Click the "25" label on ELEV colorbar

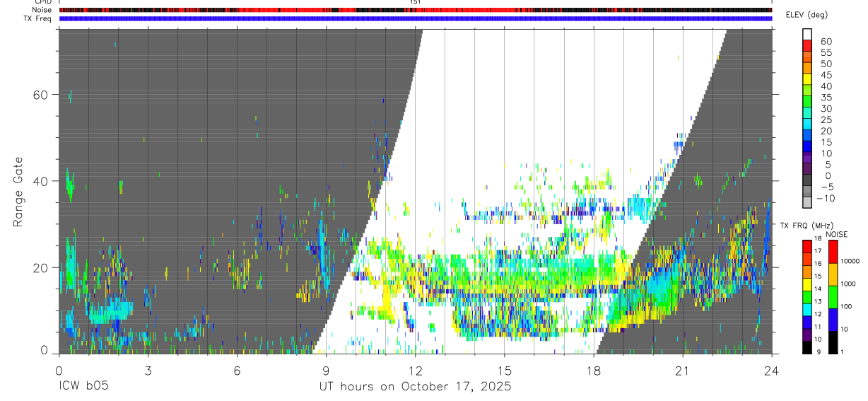tap(827, 120)
